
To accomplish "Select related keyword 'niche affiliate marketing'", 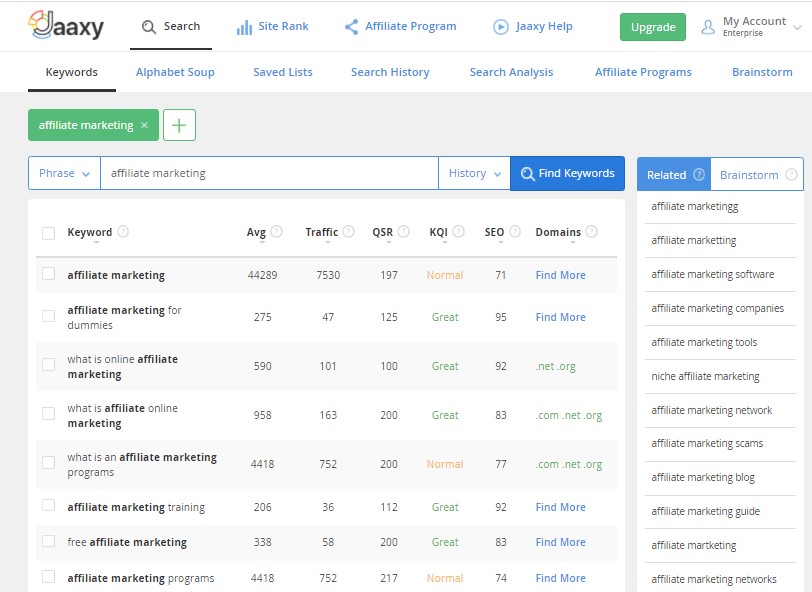I will (x=705, y=376).
